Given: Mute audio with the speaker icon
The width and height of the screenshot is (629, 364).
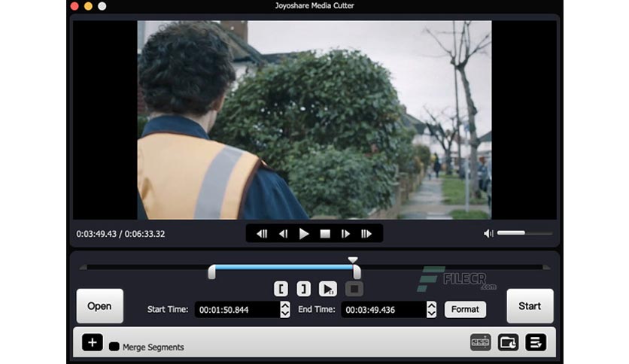Looking at the screenshot, I should (x=488, y=233).
